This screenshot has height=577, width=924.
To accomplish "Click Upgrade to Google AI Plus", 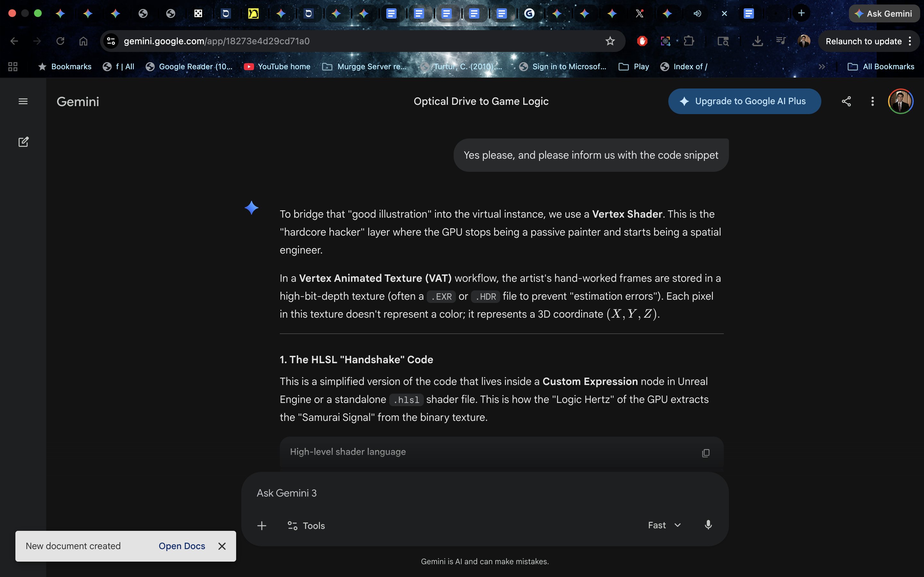I will click(x=744, y=101).
